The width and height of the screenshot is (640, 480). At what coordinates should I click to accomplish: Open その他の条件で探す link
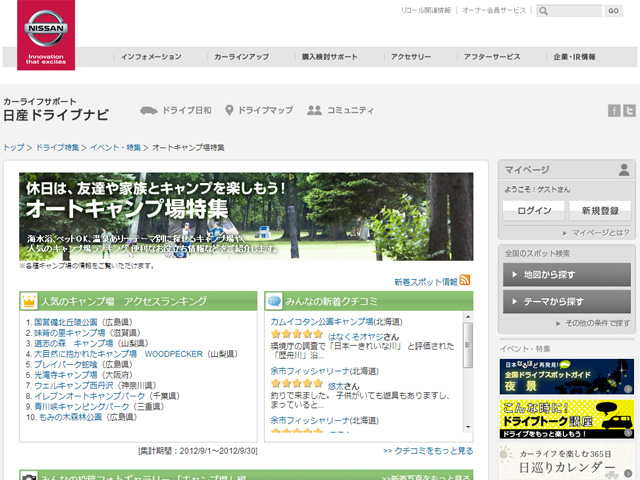click(596, 324)
